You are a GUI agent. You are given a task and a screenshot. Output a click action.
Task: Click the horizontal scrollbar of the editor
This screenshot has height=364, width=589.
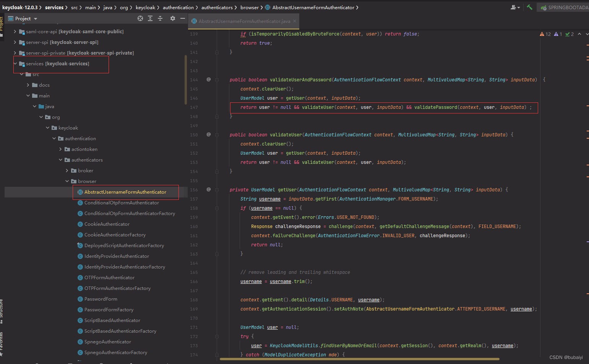(x=359, y=359)
